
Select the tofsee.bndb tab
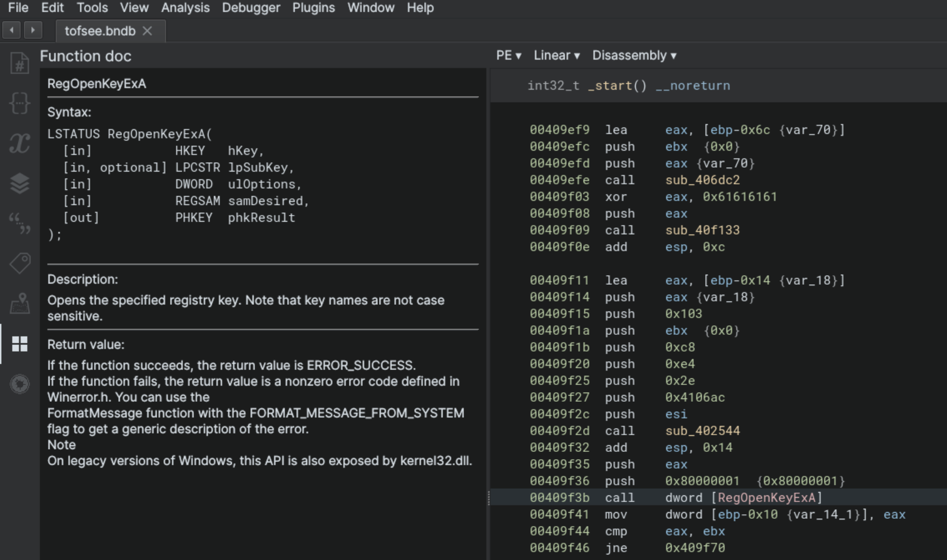(99, 31)
